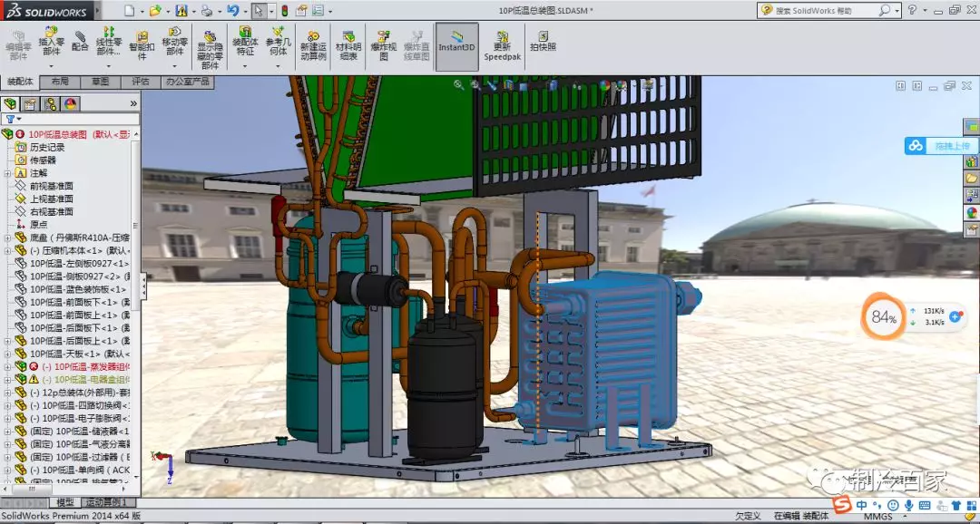Image resolution: width=980 pixels, height=524 pixels.
Task: Click the New document icon
Action: pos(130,11)
